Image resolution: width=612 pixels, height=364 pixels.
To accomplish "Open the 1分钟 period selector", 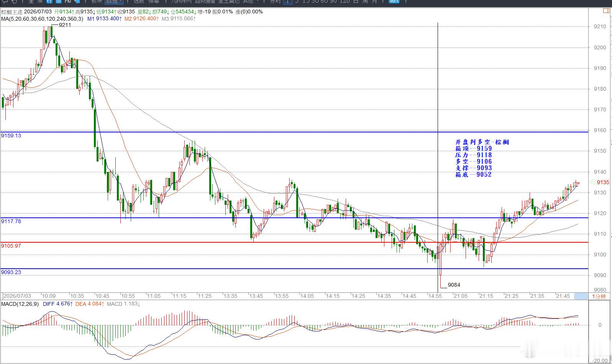I will point(599,296).
